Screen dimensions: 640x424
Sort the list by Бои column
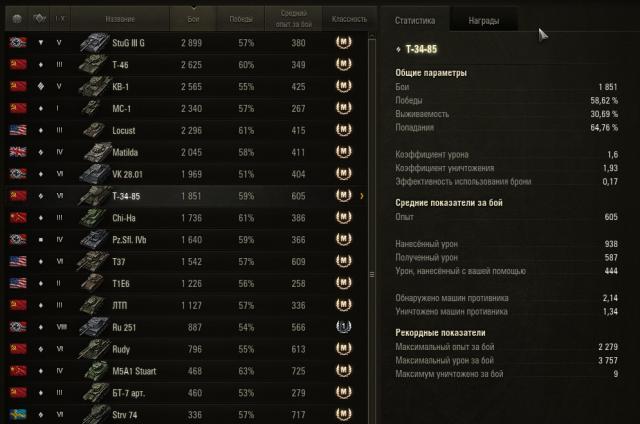tap(192, 18)
